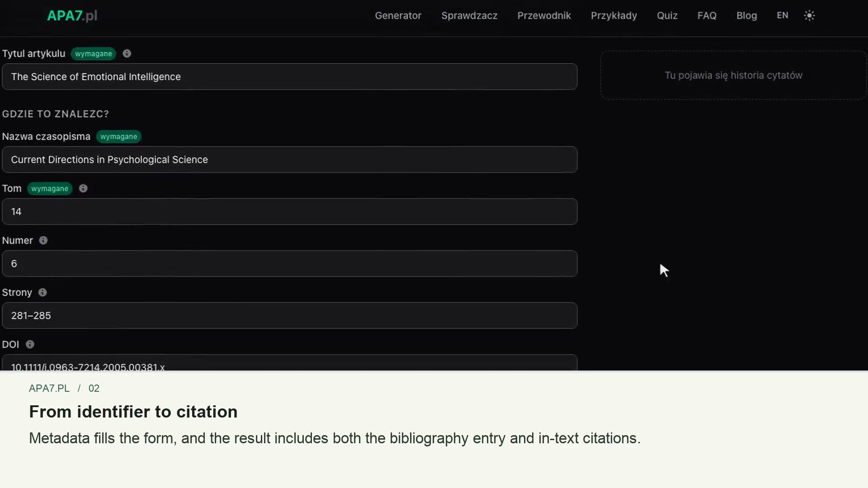
Task: Edit the Nazwa czasopisma field
Action: click(290, 160)
